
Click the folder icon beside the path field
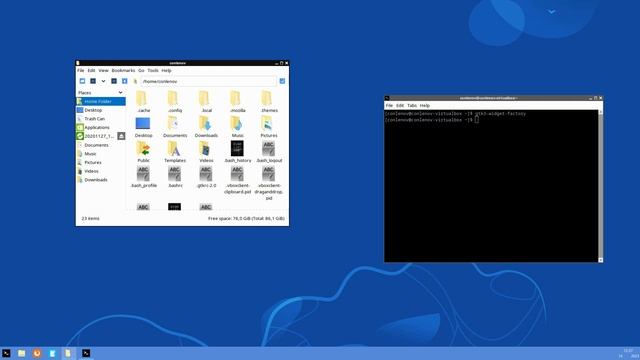[135, 81]
